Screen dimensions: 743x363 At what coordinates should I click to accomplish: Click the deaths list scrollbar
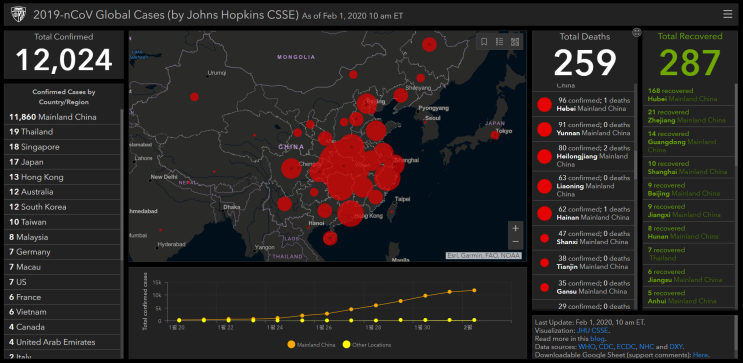[x=636, y=166]
